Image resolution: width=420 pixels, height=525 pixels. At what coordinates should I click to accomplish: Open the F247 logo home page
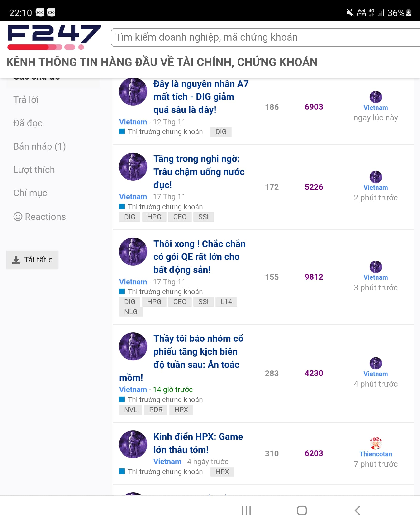pos(54,37)
